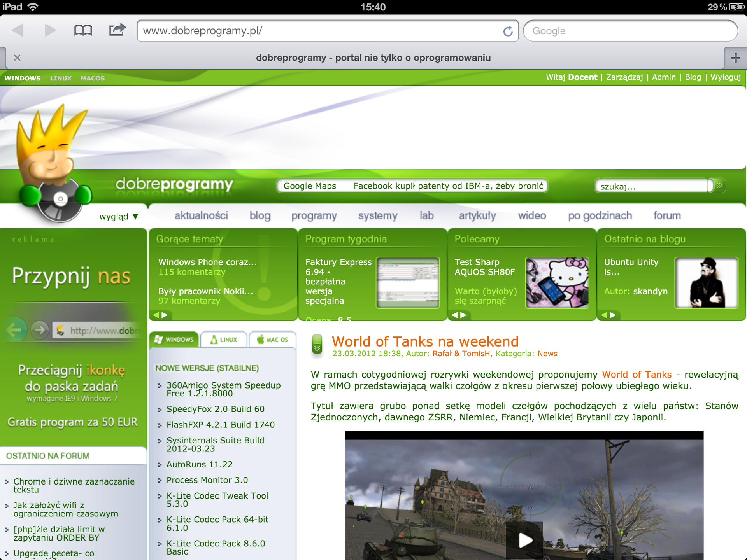Click the Blog link in the user bar
The image size is (747, 560).
(x=693, y=77)
